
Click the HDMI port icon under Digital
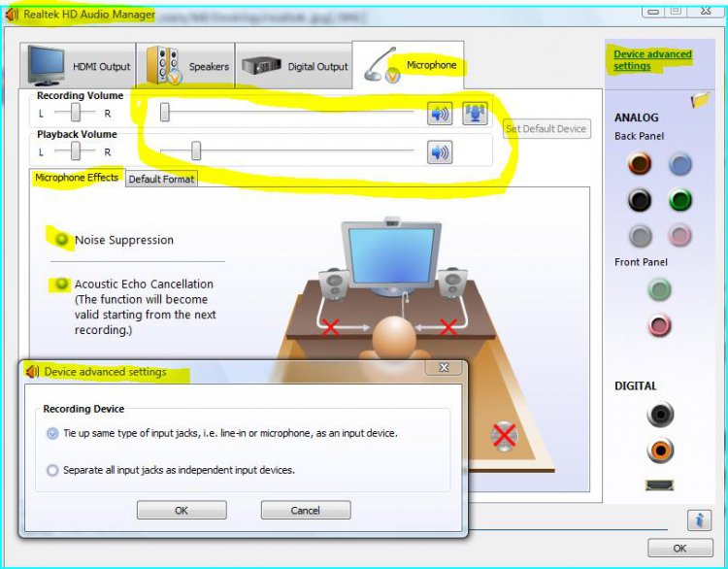coord(659,485)
